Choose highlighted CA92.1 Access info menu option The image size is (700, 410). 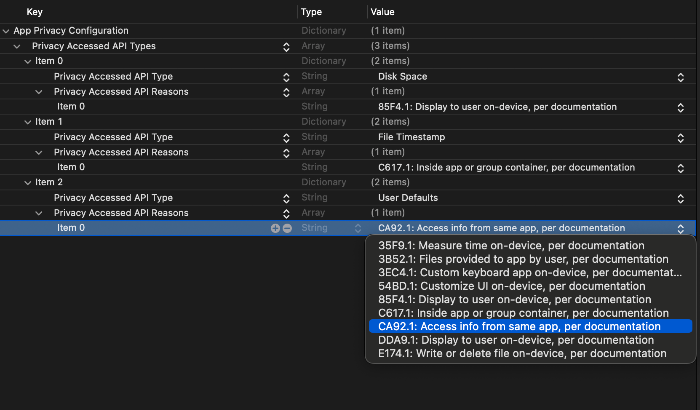[x=530, y=326]
